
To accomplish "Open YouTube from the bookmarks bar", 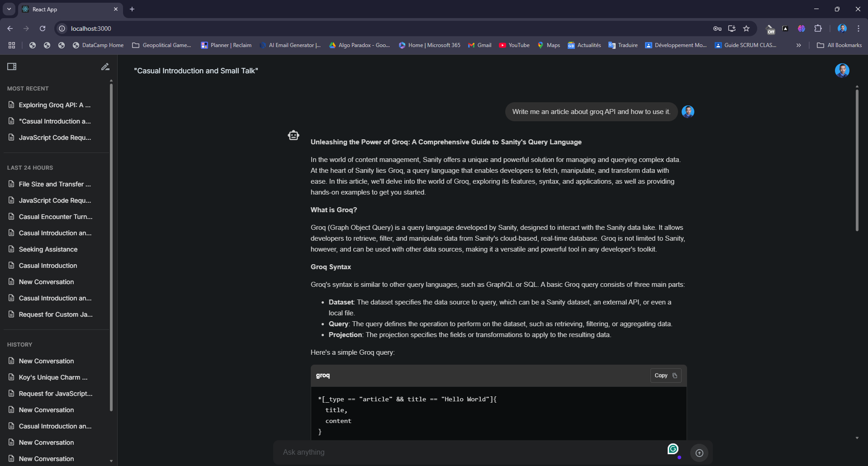I will pyautogui.click(x=514, y=45).
